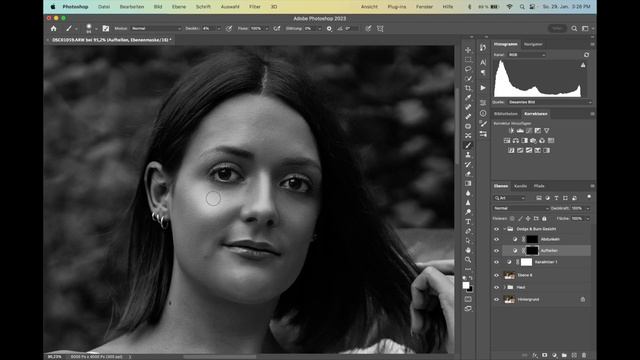The height and width of the screenshot is (360, 640).
Task: Open the Bearbeiten menu
Action: coord(131,7)
